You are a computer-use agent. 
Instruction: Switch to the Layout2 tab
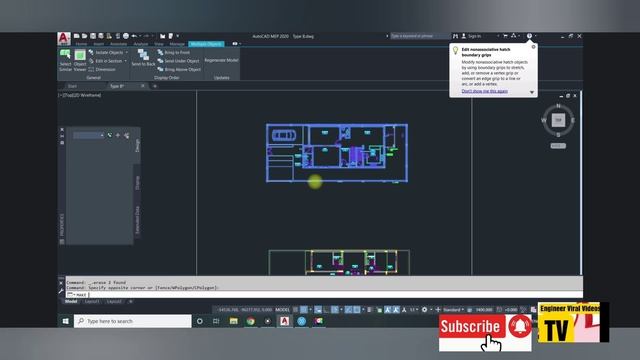click(x=114, y=301)
